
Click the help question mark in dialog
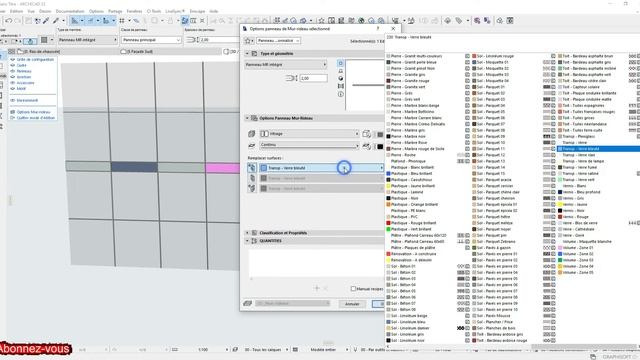(x=378, y=29)
